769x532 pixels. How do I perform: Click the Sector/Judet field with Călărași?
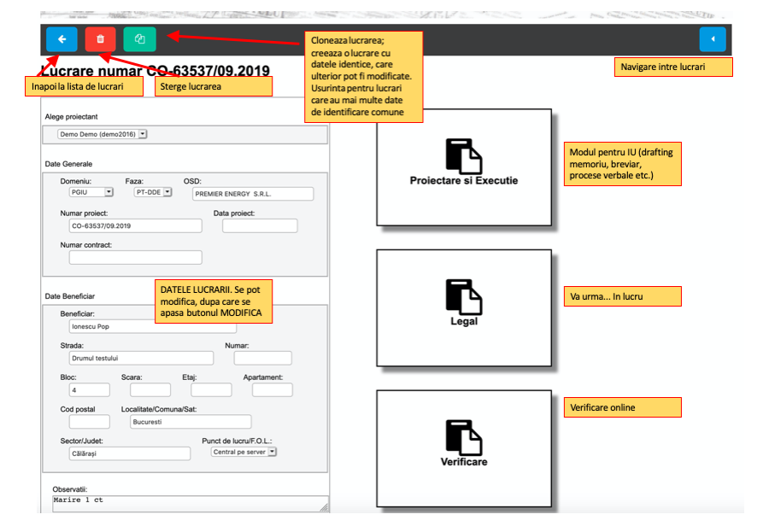(130, 453)
